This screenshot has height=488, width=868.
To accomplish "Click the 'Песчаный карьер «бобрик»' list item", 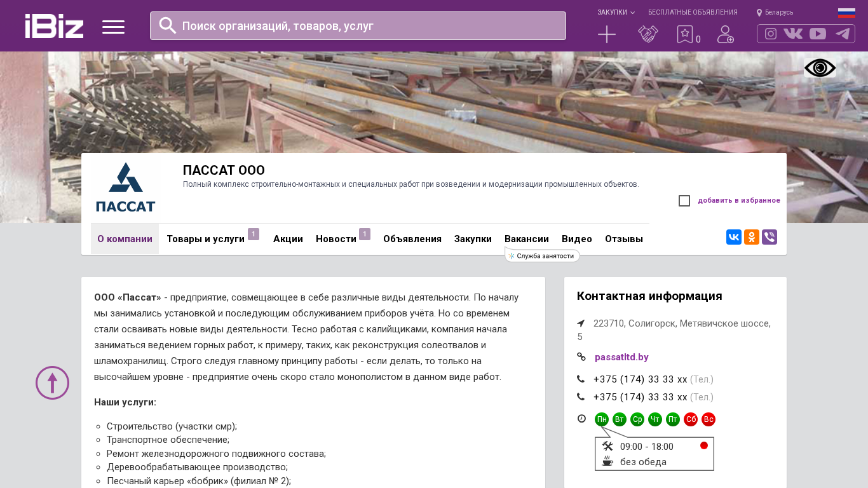I will click(199, 481).
